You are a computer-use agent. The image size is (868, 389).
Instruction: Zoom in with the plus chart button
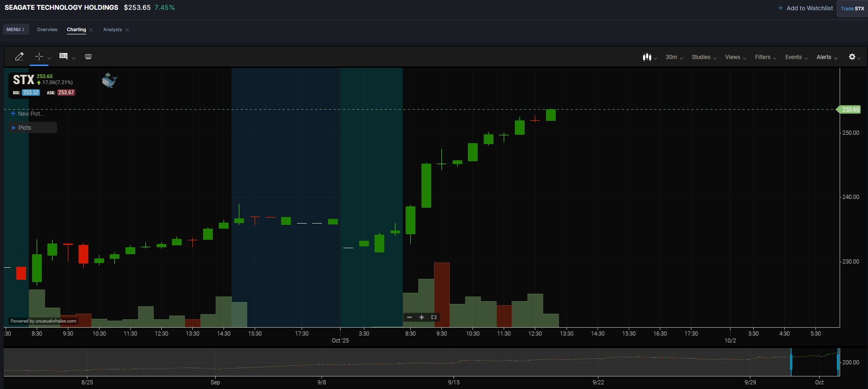[x=421, y=317]
